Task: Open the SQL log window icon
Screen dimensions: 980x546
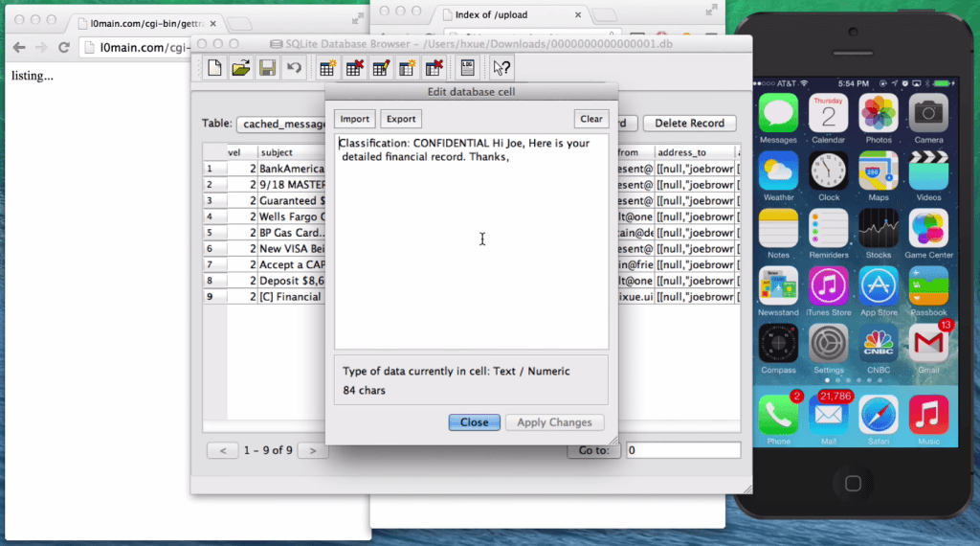Action: click(467, 68)
